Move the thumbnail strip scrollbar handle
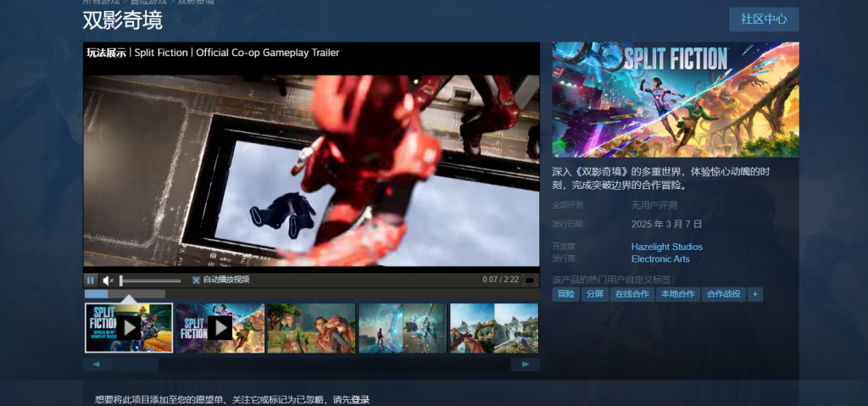This screenshot has width=868, height=406. (x=135, y=364)
